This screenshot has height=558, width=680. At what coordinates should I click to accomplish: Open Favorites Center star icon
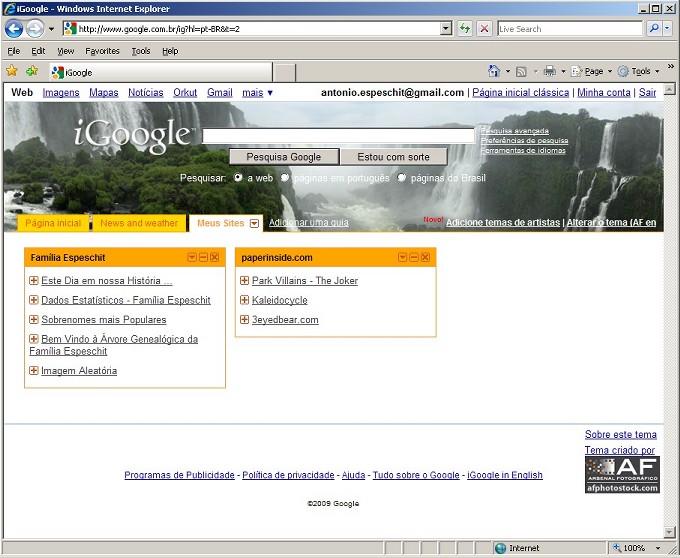coord(12,72)
